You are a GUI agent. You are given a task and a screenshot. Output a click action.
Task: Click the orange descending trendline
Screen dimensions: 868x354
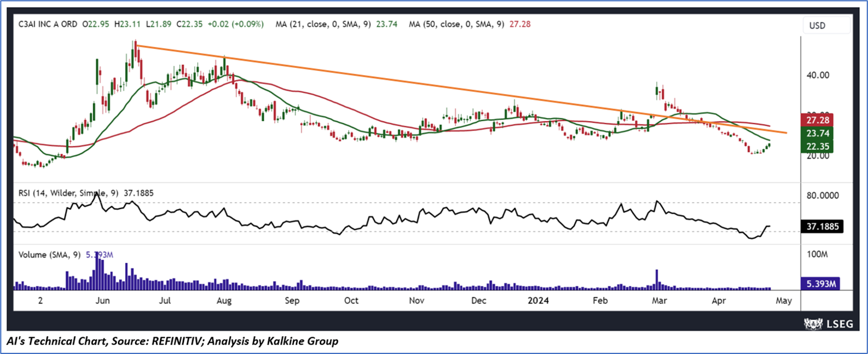click(x=461, y=89)
